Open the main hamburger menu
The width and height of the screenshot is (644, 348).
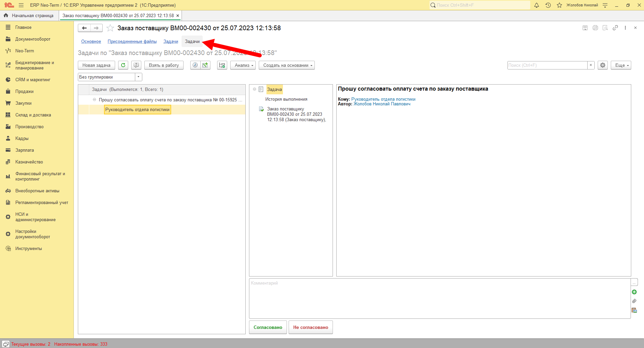pyautogui.click(x=21, y=5)
